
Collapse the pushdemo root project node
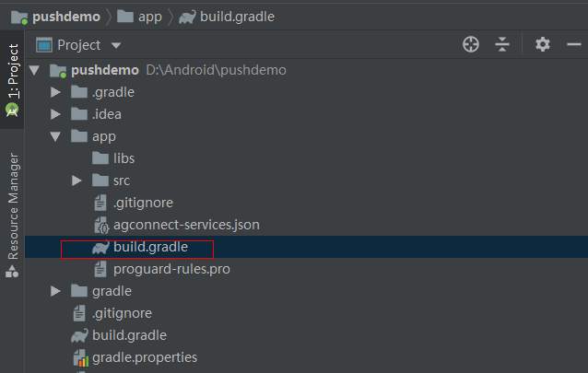pos(35,70)
